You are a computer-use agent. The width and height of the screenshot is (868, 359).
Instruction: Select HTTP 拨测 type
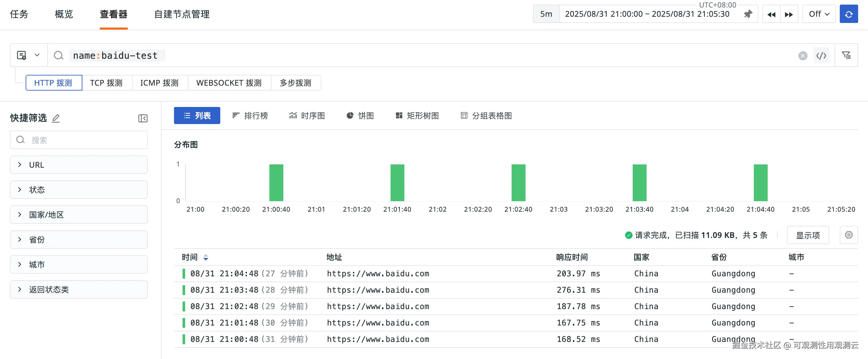(54, 83)
